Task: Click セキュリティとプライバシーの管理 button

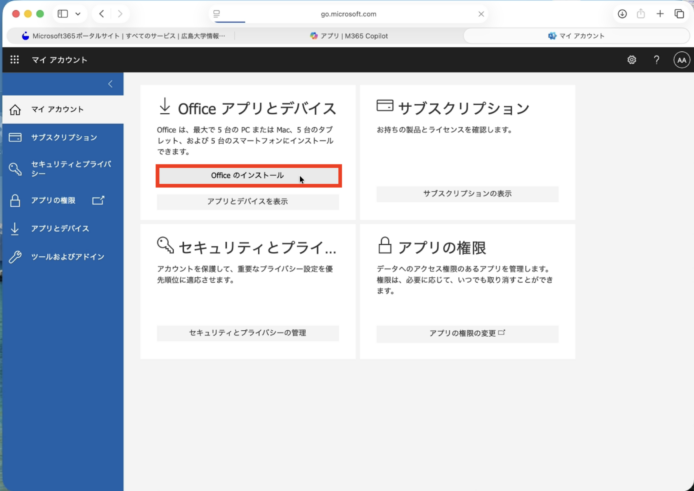Action: coord(248,333)
